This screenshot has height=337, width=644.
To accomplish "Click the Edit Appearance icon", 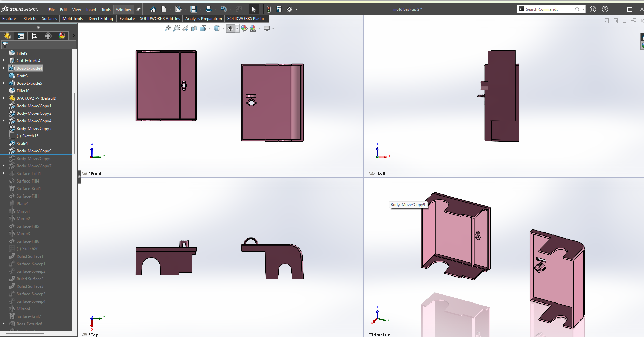I will [x=244, y=29].
